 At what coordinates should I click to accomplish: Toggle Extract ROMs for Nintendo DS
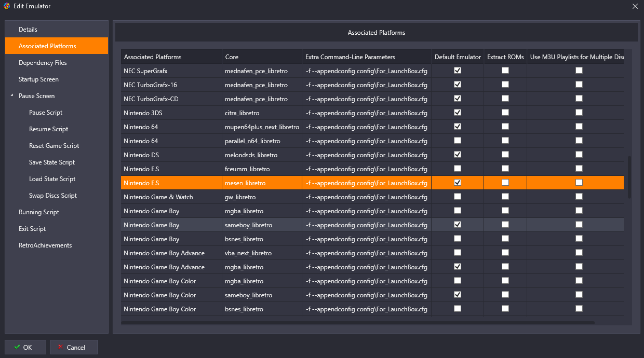point(505,155)
